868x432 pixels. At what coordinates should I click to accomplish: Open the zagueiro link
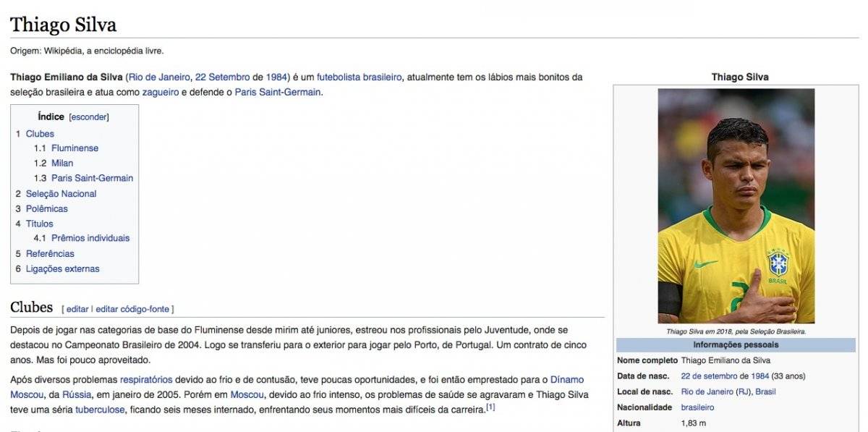(x=161, y=93)
